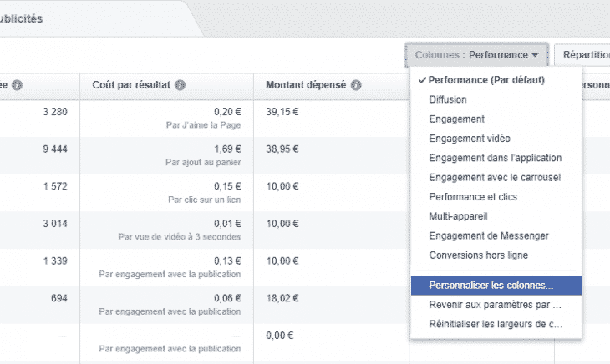Open the Répartition dropdown button
The image size is (610, 364).
tap(585, 55)
